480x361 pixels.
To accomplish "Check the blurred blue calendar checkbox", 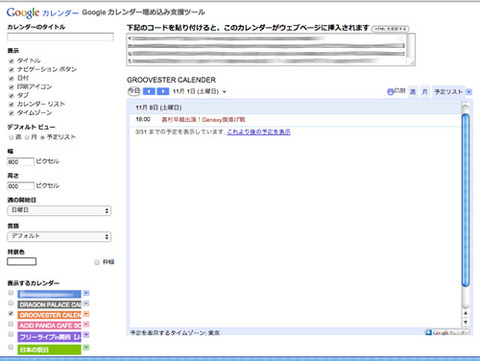I will click(x=11, y=293).
